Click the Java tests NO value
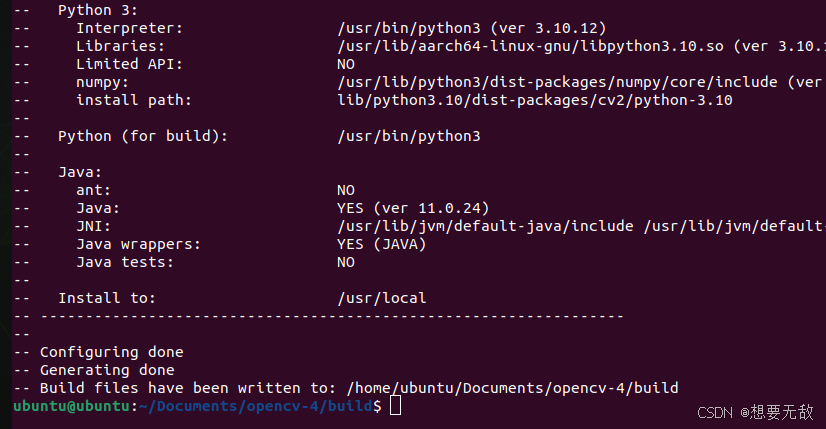Image resolution: width=826 pixels, height=429 pixels. click(x=346, y=262)
